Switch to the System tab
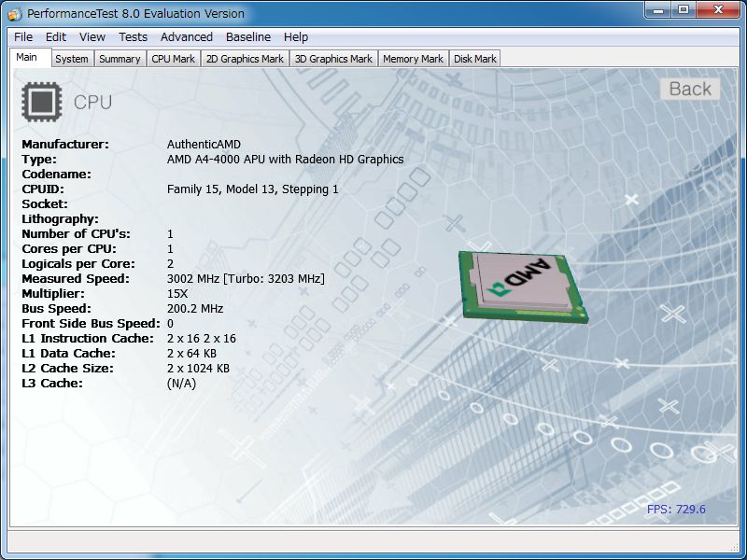Viewport: 747px width, 560px height. point(72,59)
